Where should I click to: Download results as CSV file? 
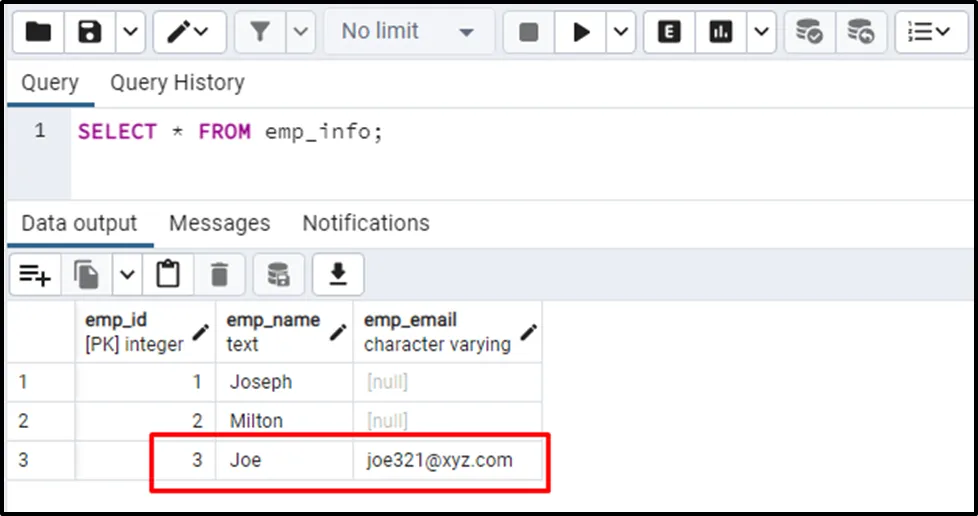click(338, 274)
